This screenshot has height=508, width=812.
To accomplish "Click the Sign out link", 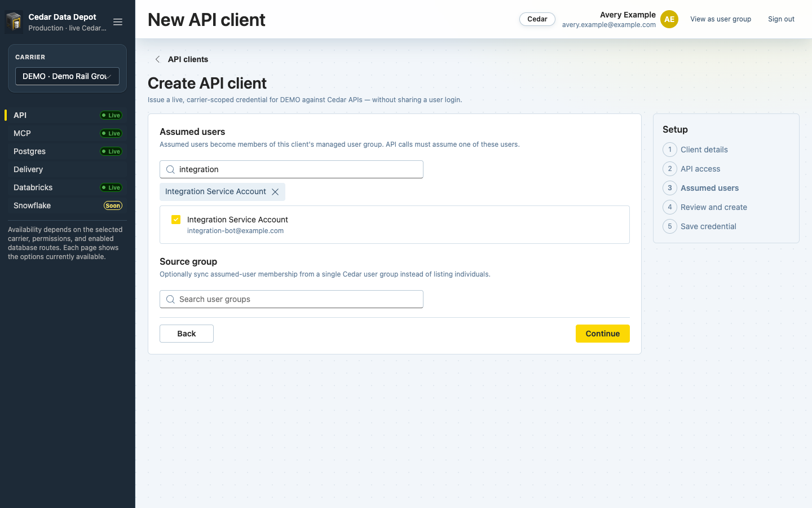I will 781,19.
